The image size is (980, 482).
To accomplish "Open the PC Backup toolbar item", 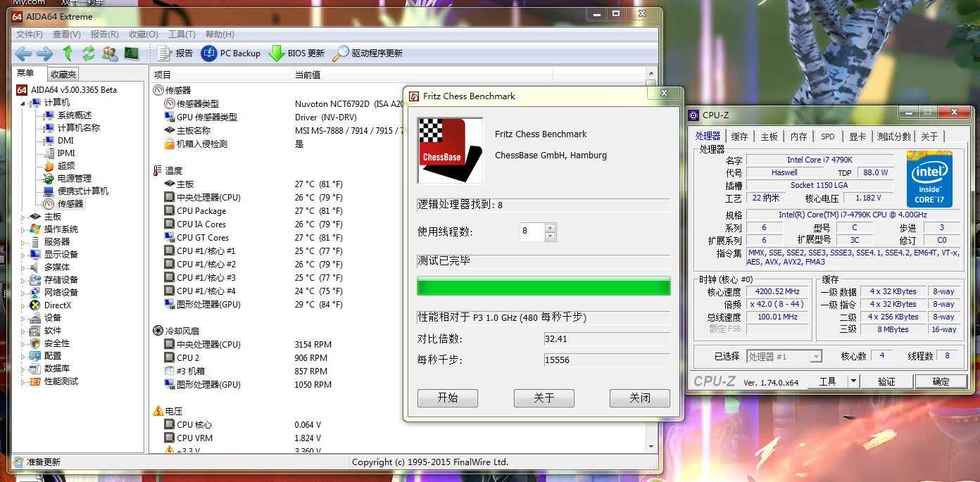I will coord(231,53).
